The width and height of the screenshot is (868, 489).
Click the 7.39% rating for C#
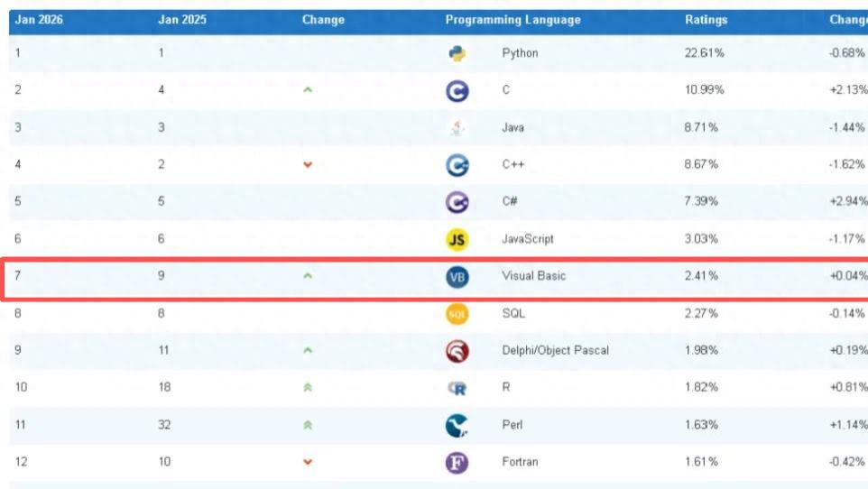701,201
